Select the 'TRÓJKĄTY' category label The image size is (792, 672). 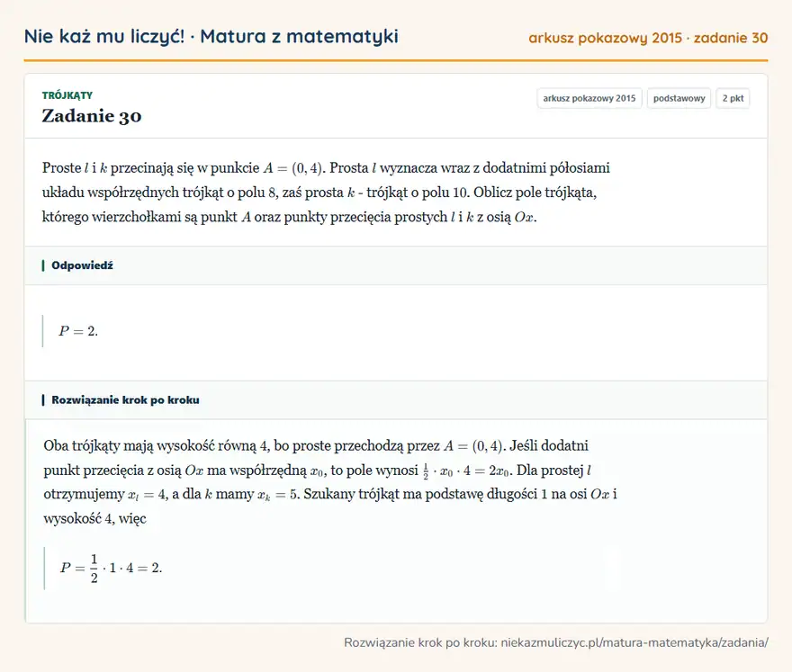click(x=67, y=95)
